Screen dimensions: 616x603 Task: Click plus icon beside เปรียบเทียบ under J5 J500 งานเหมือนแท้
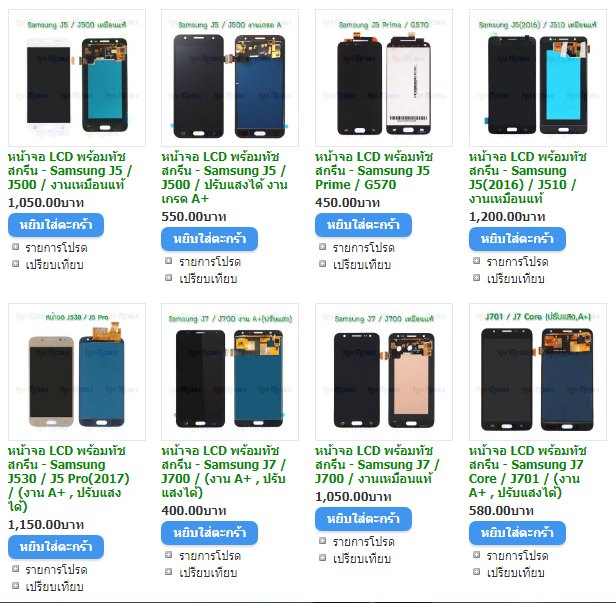[x=15, y=264]
